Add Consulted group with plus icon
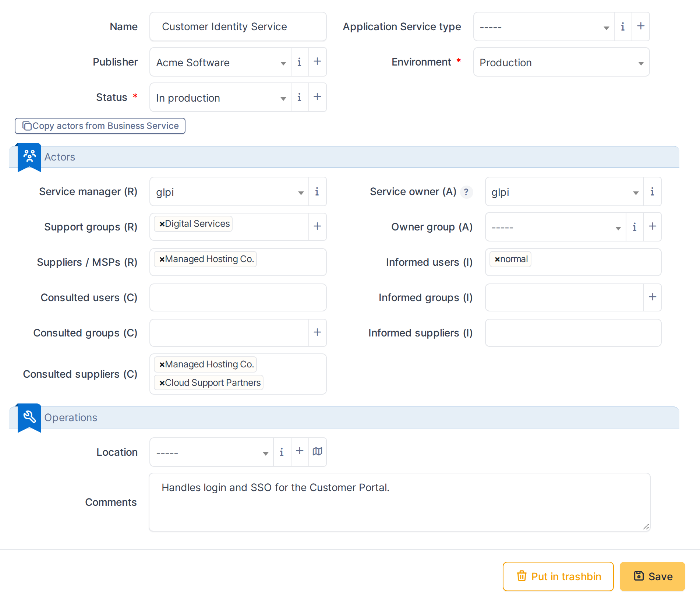This screenshot has width=700, height=603. 317,332
